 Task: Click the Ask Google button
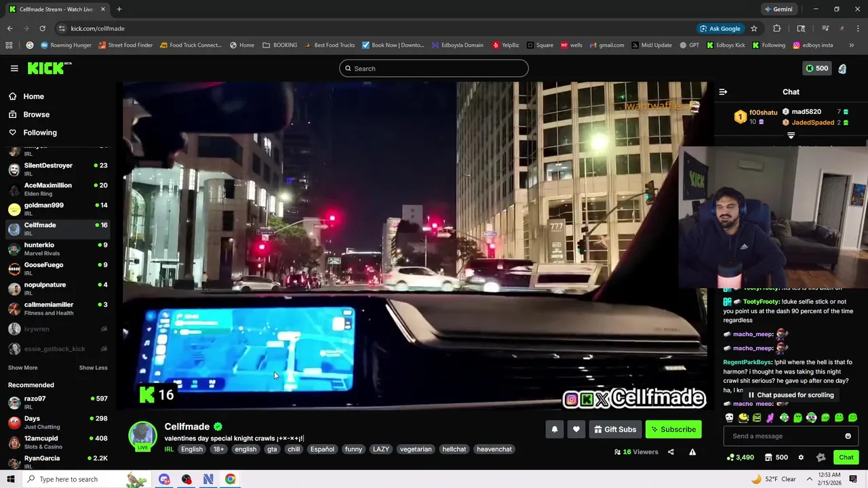tap(719, 28)
